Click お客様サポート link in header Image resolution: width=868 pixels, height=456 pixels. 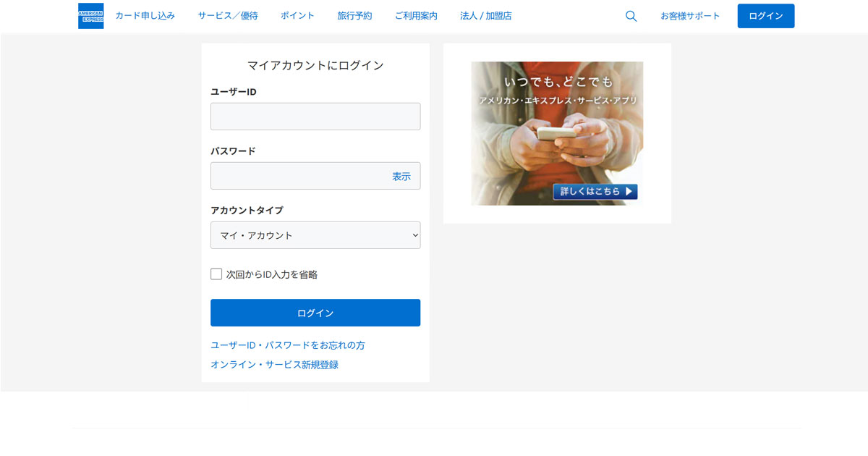click(690, 16)
